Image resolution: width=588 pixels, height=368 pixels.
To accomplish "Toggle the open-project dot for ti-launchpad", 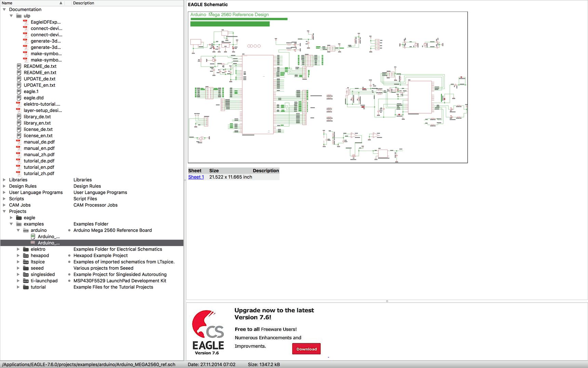I will point(69,281).
